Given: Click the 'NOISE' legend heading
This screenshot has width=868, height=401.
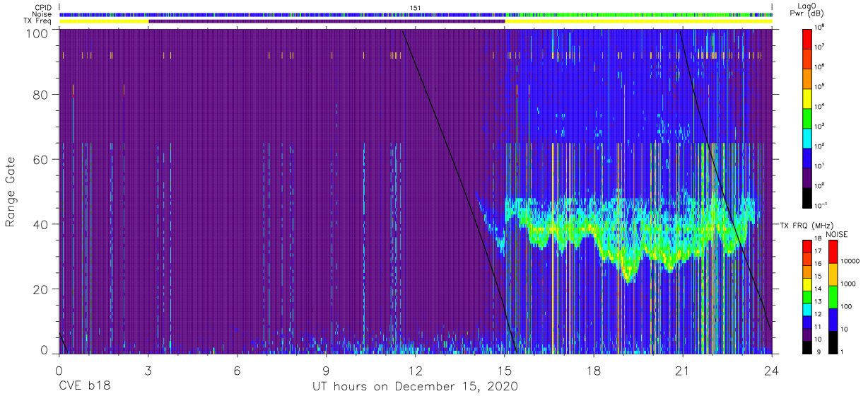Looking at the screenshot, I should [837, 234].
